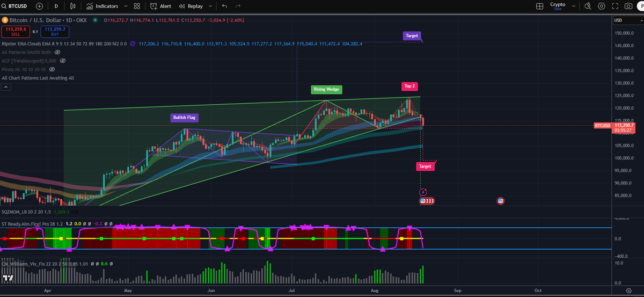Image resolution: width=644 pixels, height=297 pixels.
Task: Click the blue BUY price button
Action: [x=55, y=31]
